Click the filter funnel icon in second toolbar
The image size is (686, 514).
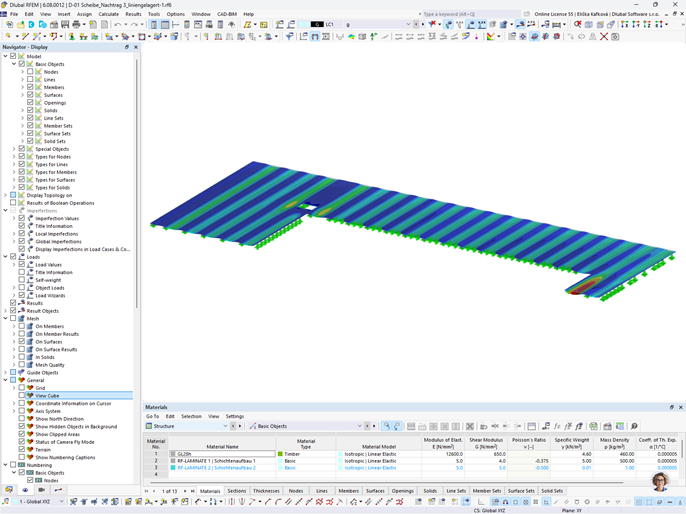(289, 37)
